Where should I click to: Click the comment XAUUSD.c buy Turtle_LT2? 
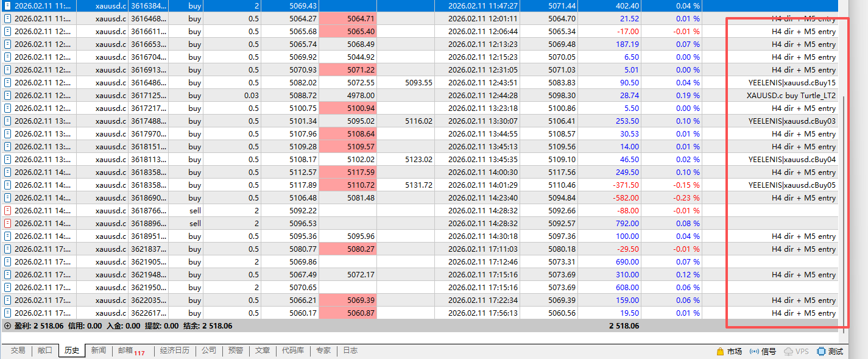tap(791, 95)
